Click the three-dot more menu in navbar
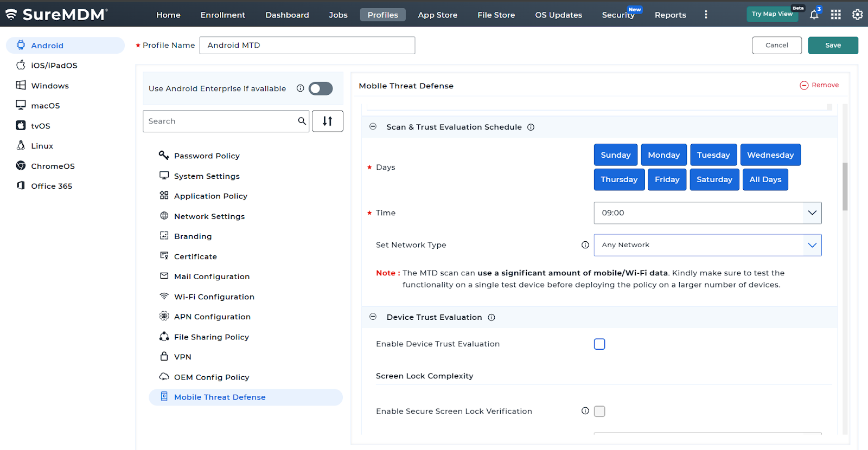Image resolution: width=868 pixels, height=450 pixels. [x=706, y=15]
